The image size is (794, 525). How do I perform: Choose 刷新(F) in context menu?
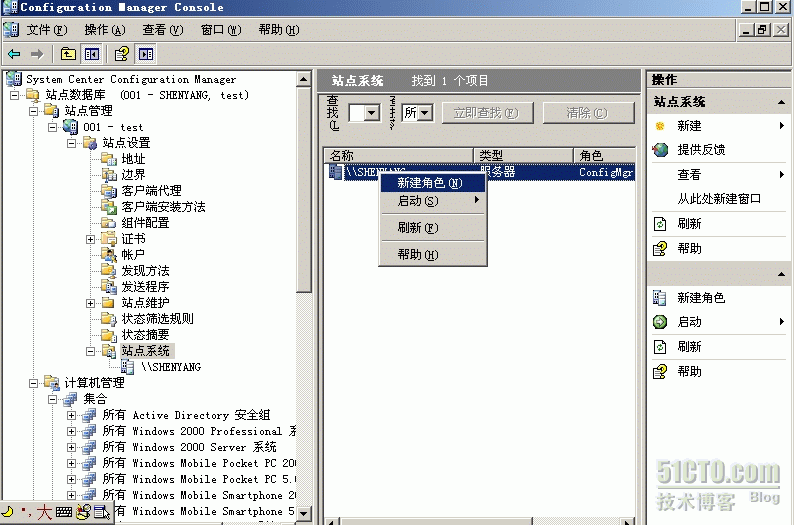click(433, 228)
